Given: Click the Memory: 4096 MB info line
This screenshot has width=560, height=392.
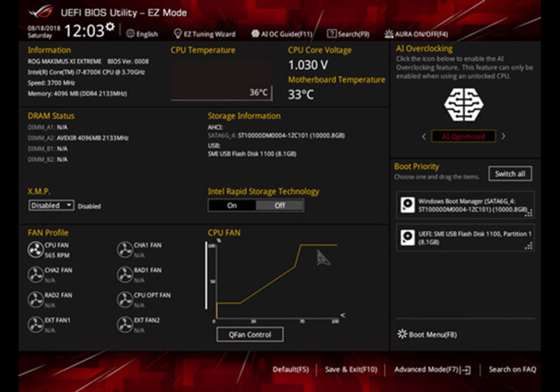Looking at the screenshot, I should [77, 93].
